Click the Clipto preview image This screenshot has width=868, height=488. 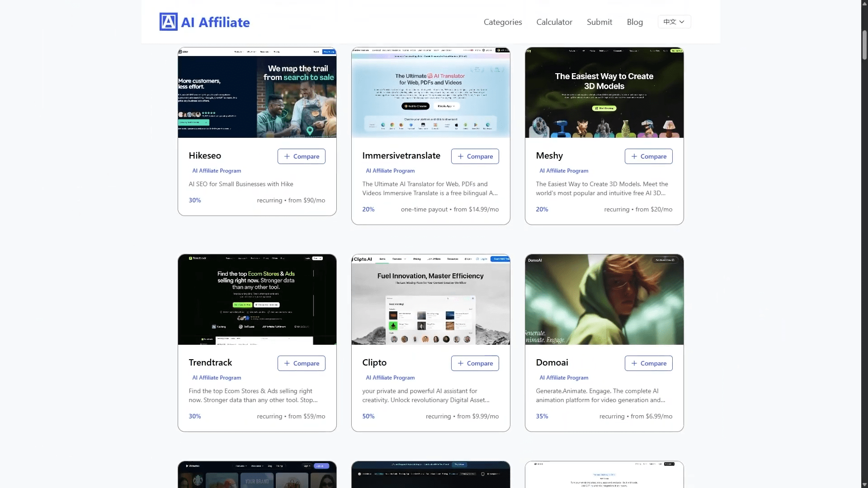(430, 300)
